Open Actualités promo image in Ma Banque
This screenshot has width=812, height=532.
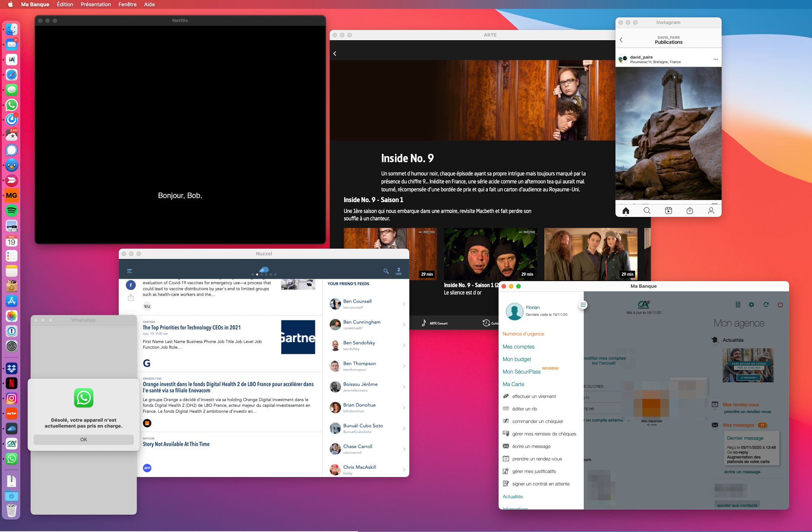(x=748, y=365)
